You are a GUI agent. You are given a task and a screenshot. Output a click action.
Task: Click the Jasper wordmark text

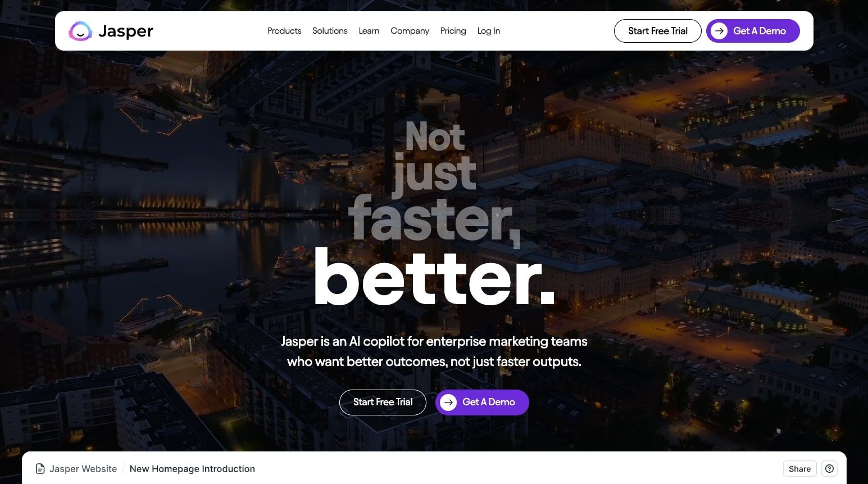click(126, 31)
